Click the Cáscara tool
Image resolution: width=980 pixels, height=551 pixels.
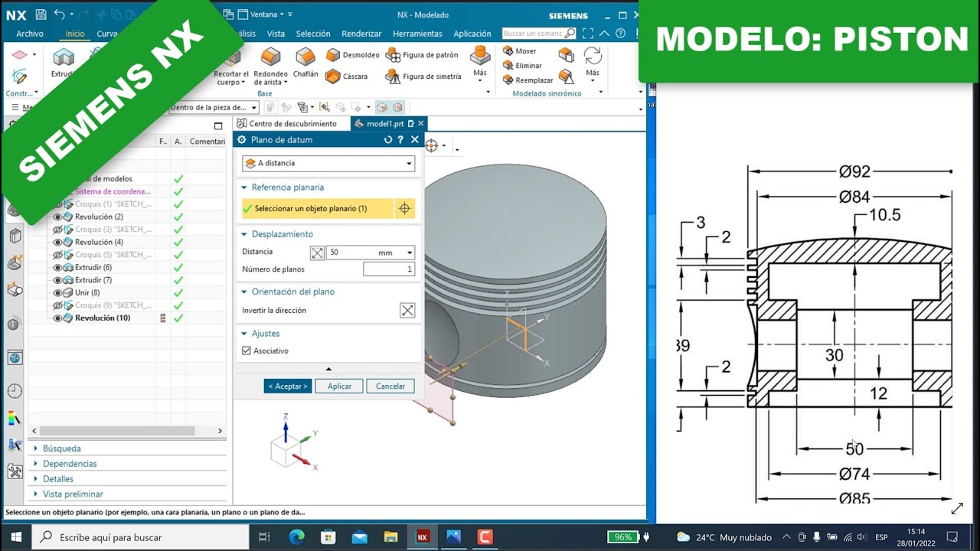[346, 77]
